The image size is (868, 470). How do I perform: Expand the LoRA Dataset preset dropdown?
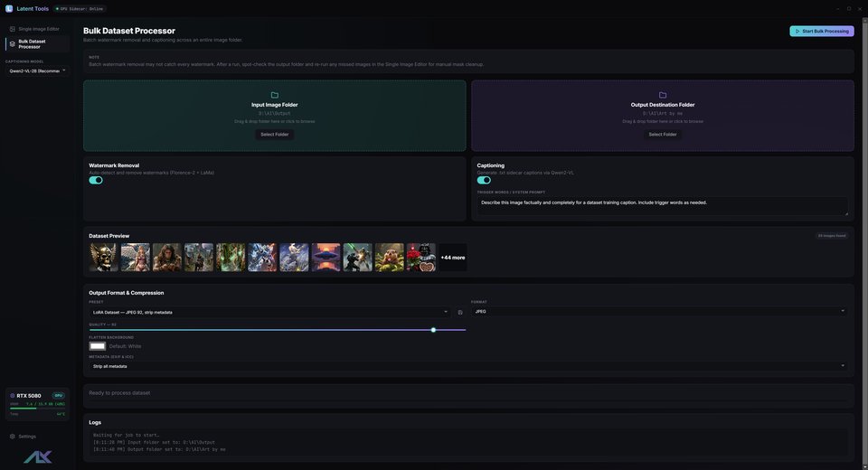click(269, 312)
